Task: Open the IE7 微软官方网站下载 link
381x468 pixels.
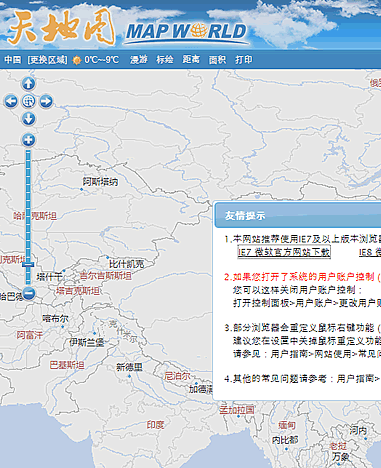Action: tap(284, 252)
